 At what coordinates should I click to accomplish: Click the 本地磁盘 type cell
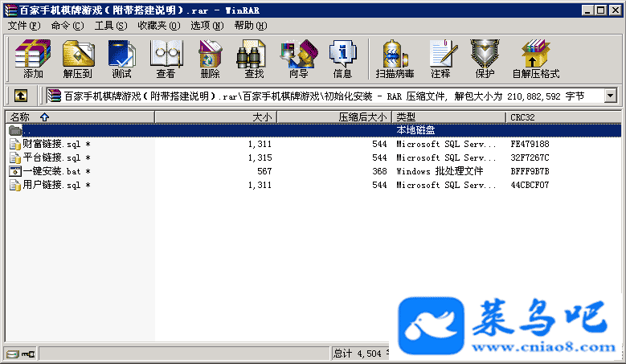415,130
